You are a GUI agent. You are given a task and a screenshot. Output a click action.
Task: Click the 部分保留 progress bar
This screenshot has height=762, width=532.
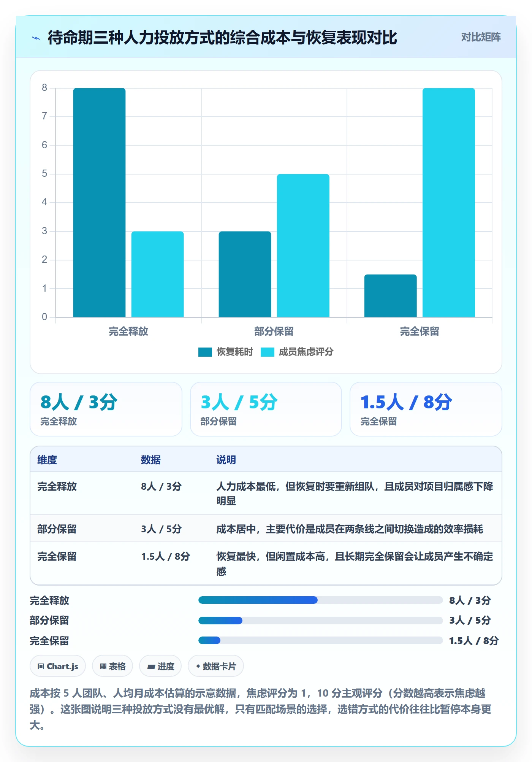(x=320, y=621)
